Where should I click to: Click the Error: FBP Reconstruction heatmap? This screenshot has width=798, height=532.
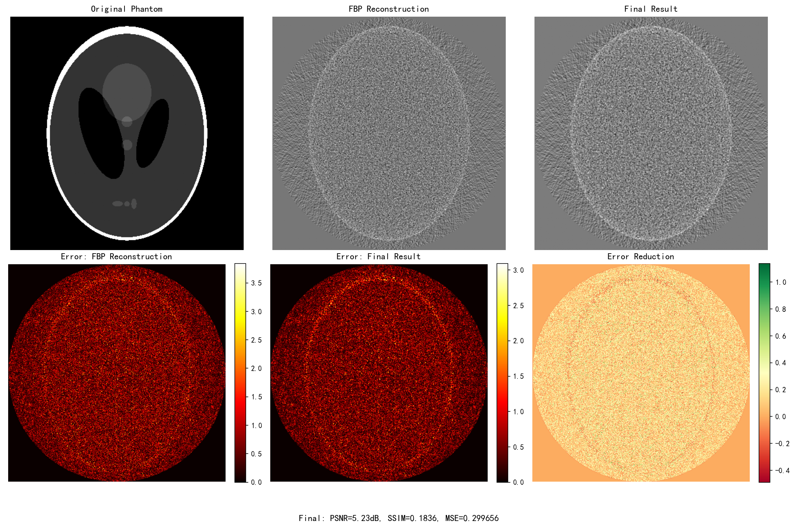coord(117,372)
